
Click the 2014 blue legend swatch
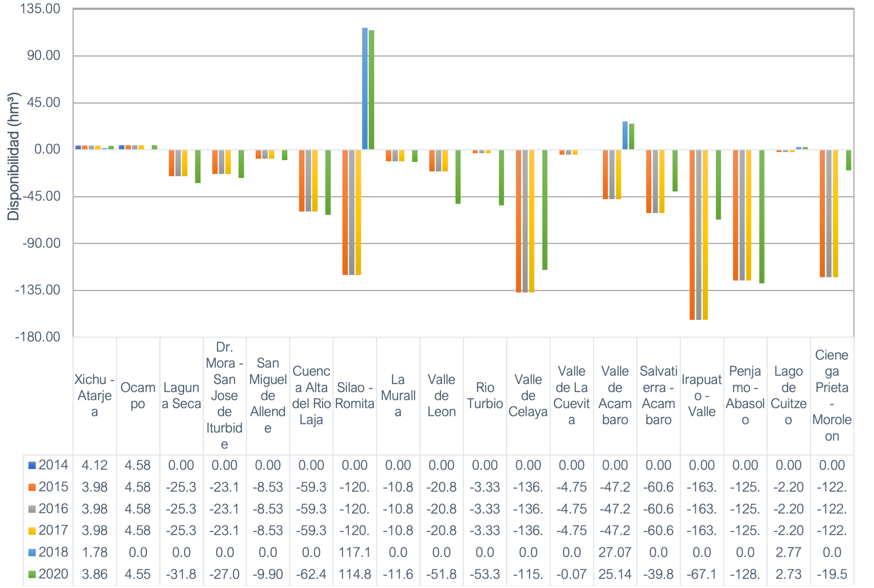click(x=32, y=466)
